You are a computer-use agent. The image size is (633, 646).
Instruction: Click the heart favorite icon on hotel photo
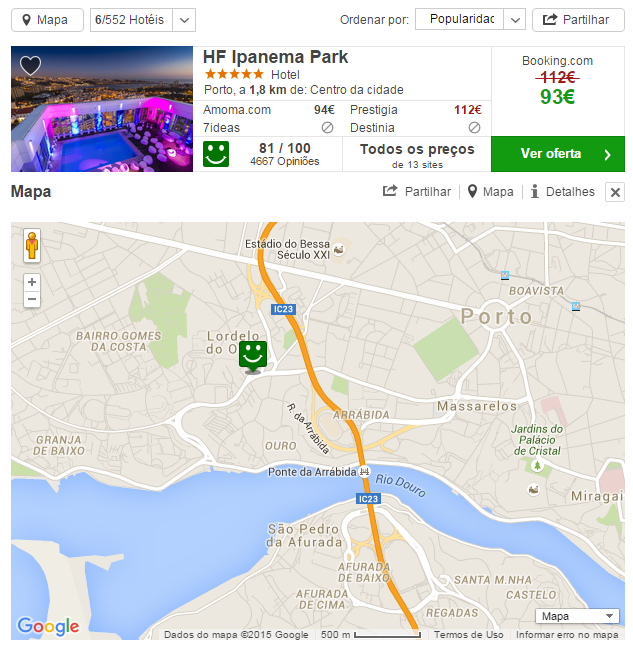tap(30, 66)
